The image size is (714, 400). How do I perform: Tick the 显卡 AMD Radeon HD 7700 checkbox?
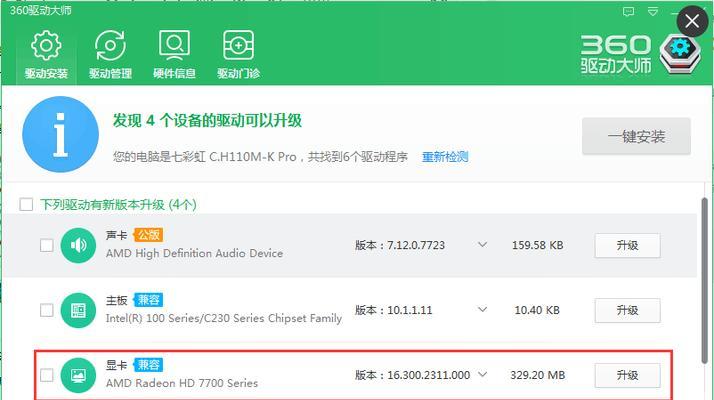(x=46, y=375)
